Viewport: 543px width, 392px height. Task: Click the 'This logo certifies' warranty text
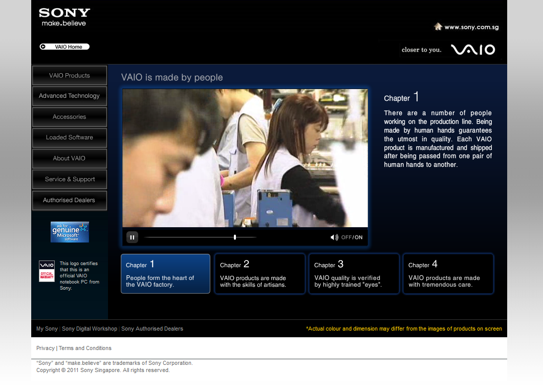point(79,276)
